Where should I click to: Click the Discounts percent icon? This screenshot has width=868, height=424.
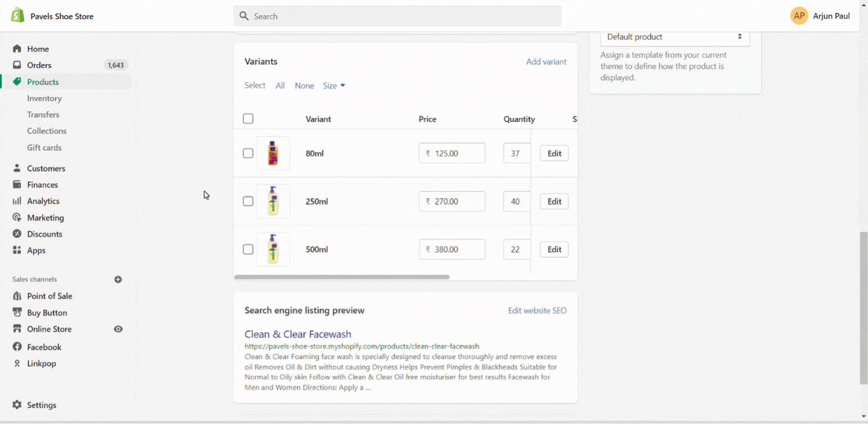pyautogui.click(x=17, y=234)
